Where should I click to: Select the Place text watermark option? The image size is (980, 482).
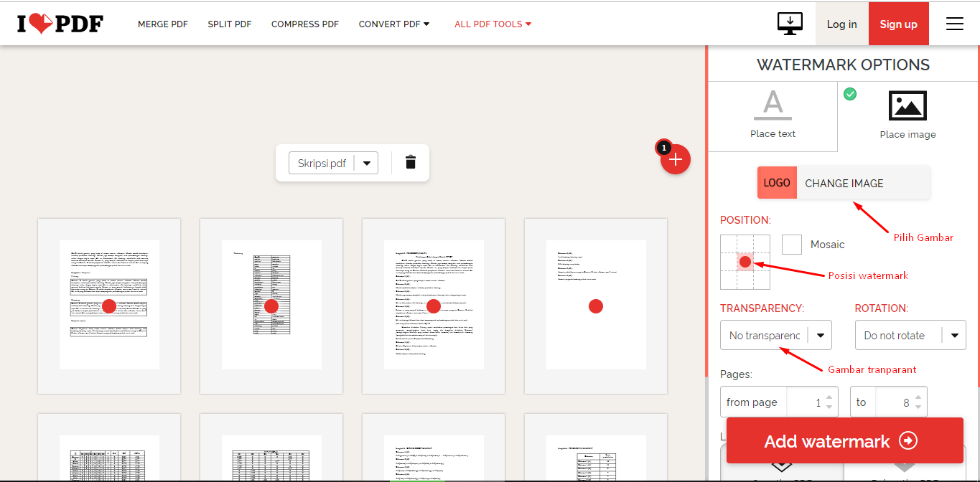coord(773,115)
